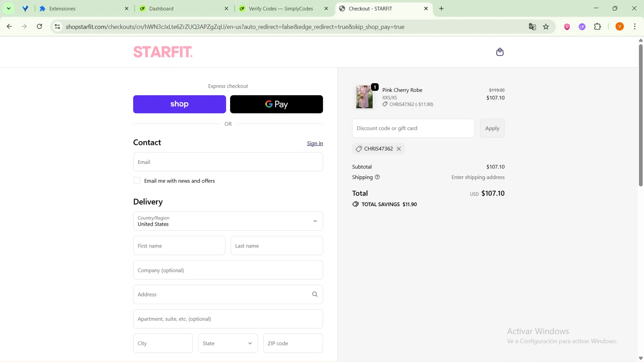Image resolution: width=644 pixels, height=362 pixels.
Task: Go back to the previous page
Action: (9, 27)
